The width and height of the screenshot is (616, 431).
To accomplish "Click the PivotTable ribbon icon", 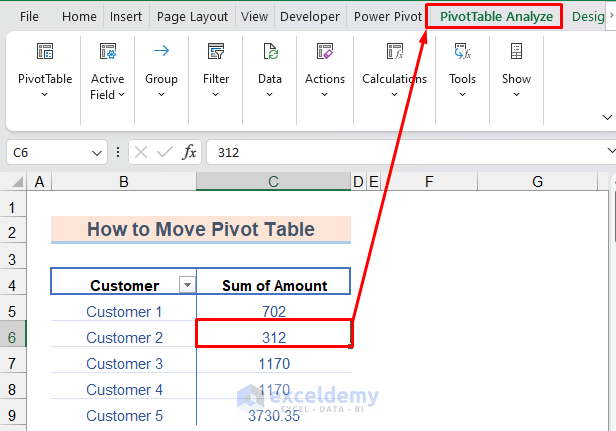I will click(45, 52).
